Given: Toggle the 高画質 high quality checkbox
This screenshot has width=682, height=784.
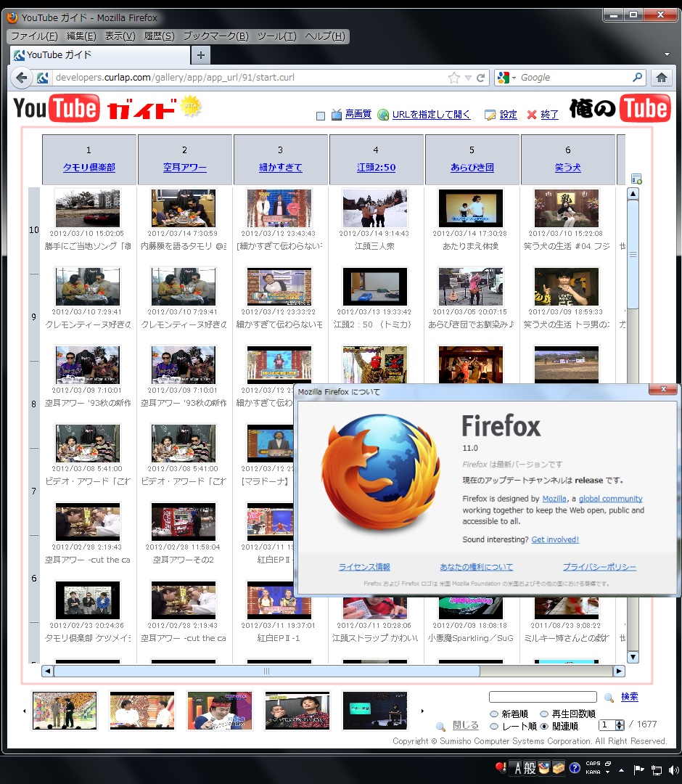Looking at the screenshot, I should 321,115.
